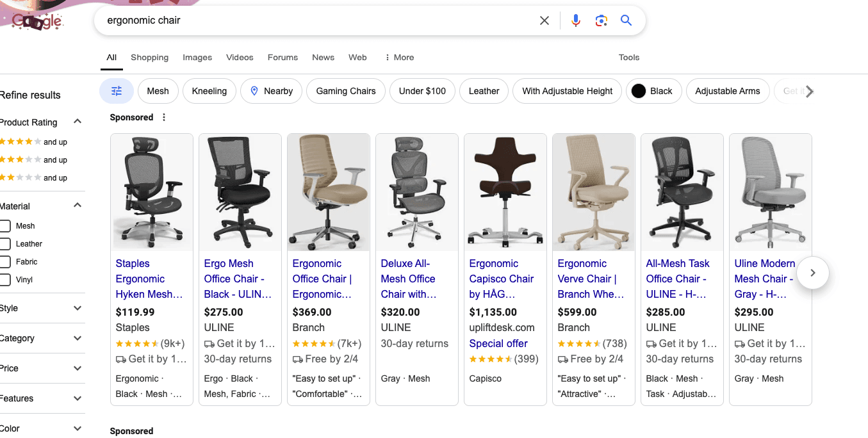Enable the Leather material filter checkbox
The image size is (868, 438).
(x=5, y=244)
